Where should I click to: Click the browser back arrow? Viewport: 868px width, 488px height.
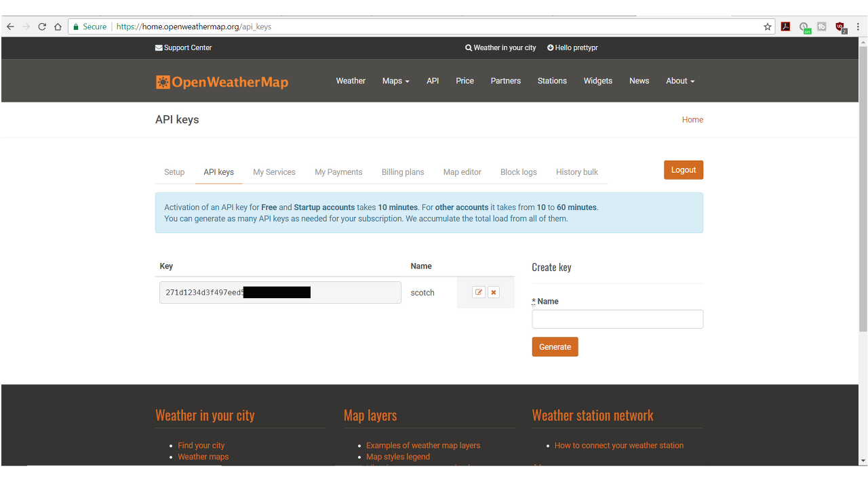click(10, 26)
